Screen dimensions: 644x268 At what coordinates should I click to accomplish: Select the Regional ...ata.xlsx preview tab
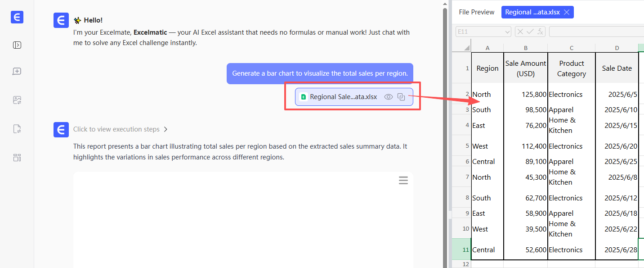[532, 12]
